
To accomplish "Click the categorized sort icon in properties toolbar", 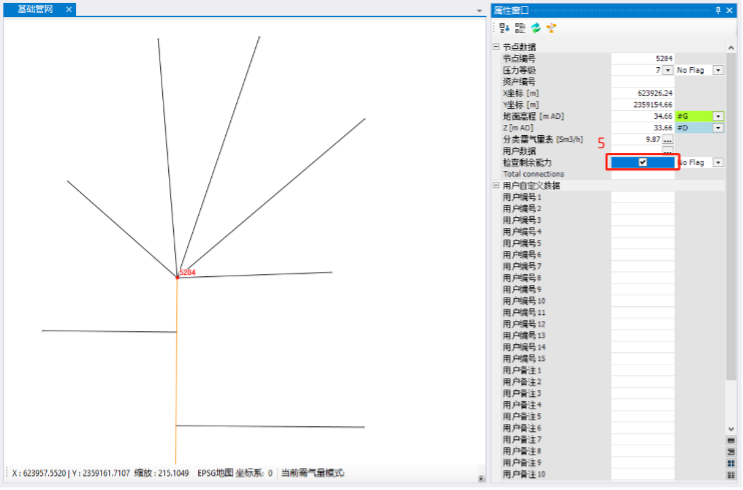I will pos(504,27).
